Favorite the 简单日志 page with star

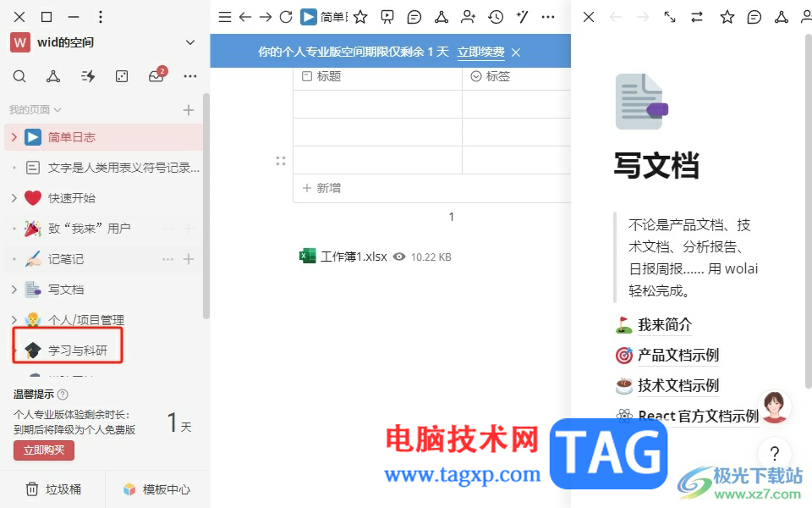pyautogui.click(x=360, y=17)
